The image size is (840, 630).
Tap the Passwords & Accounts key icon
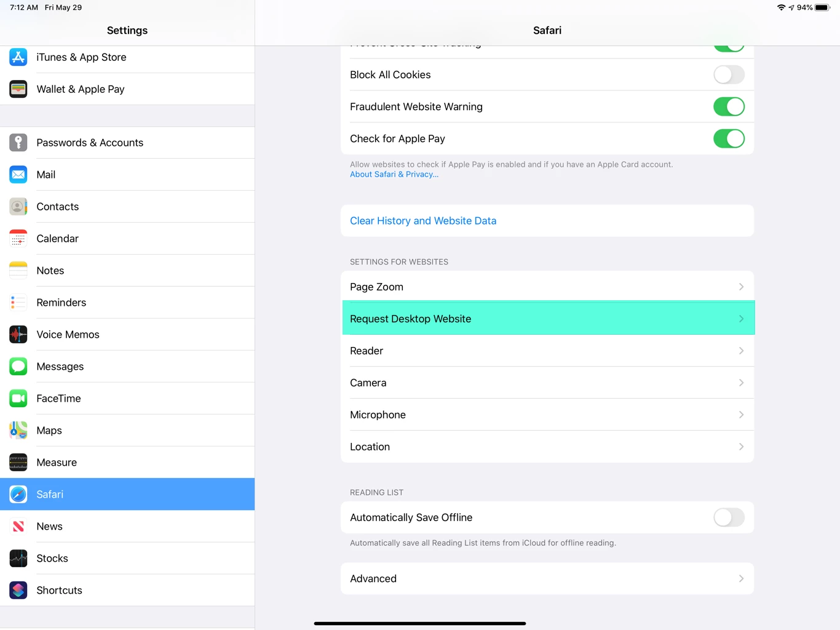click(x=18, y=143)
